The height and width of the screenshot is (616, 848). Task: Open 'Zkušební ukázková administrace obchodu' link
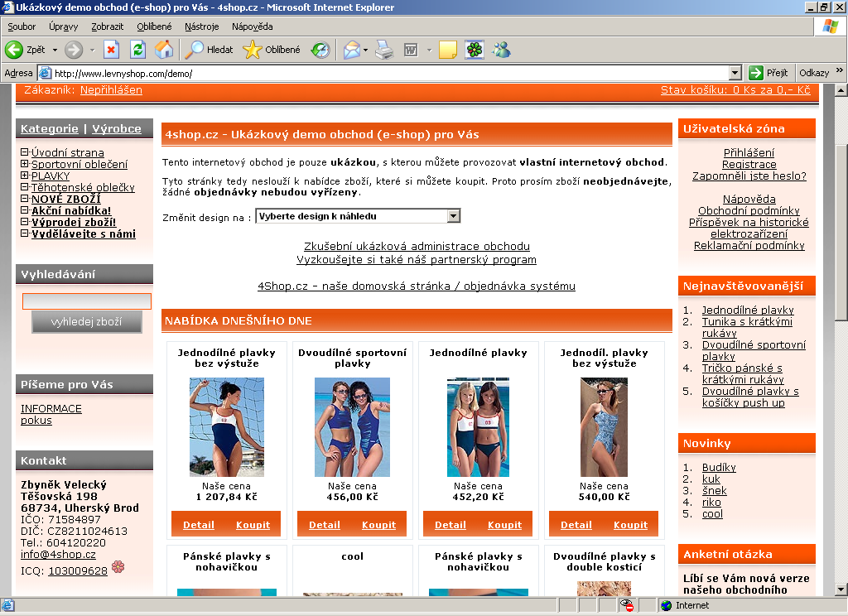(417, 246)
